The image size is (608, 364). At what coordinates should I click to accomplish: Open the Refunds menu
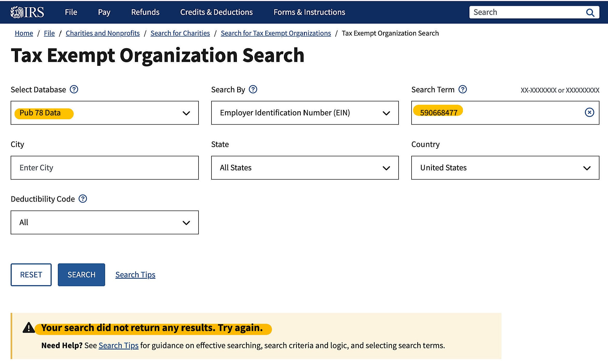point(145,12)
